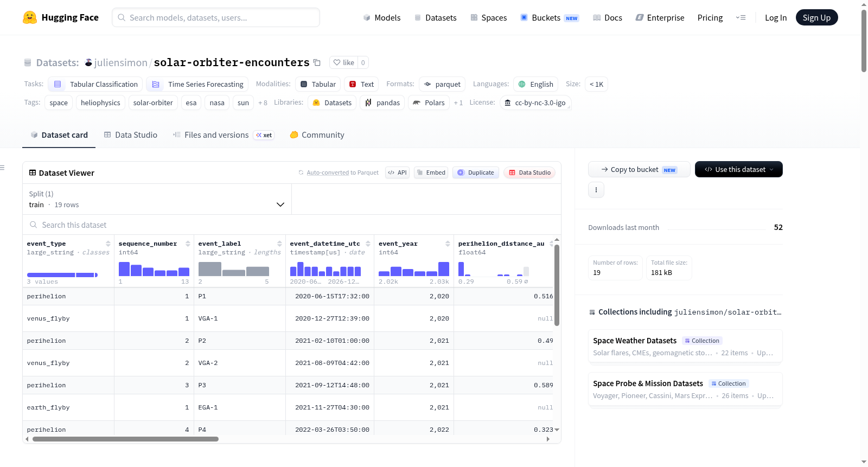
Task: Open Buckets in the top navigation
Action: pos(550,17)
